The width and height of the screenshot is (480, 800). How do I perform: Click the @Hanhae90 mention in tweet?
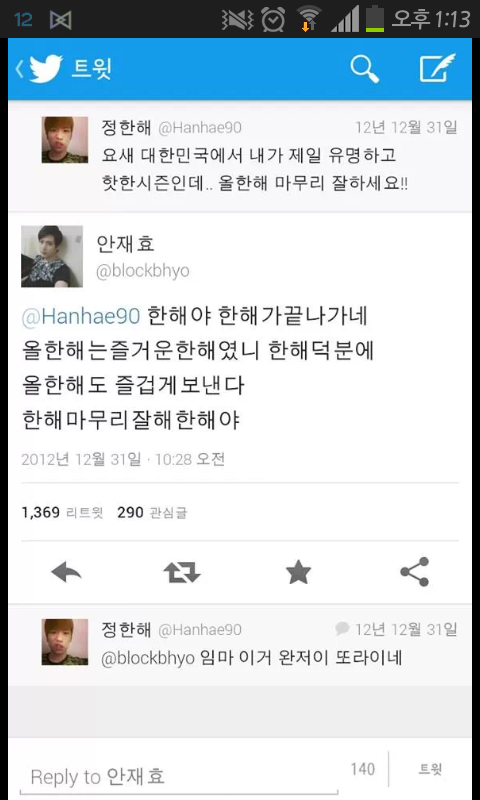point(81,317)
